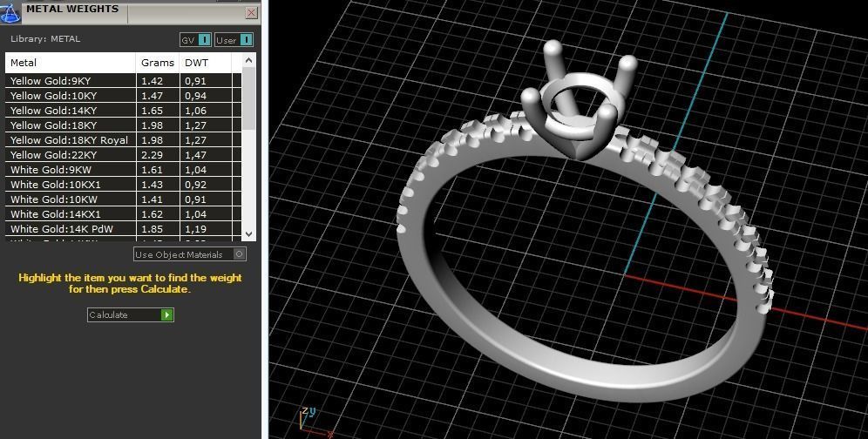Click the Metal Weights panel title
Viewport: 868px width, 439px height.
pyautogui.click(x=72, y=9)
